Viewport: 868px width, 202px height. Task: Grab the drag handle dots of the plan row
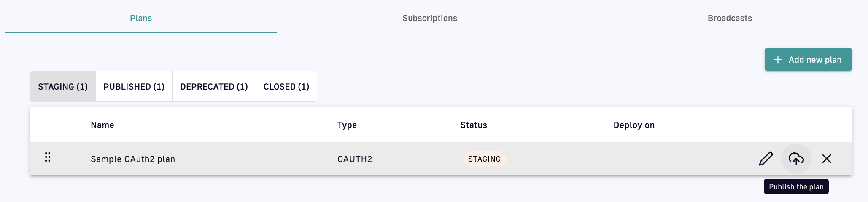[48, 157]
